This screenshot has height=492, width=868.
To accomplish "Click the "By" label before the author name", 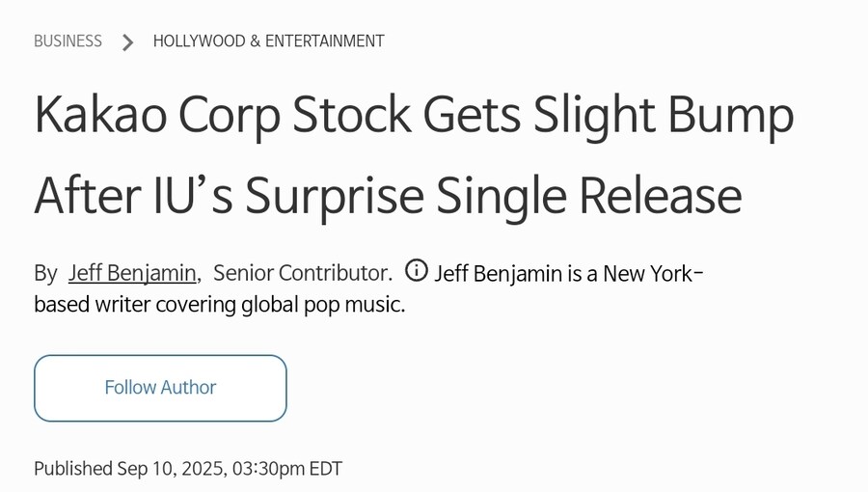I will pos(45,273).
